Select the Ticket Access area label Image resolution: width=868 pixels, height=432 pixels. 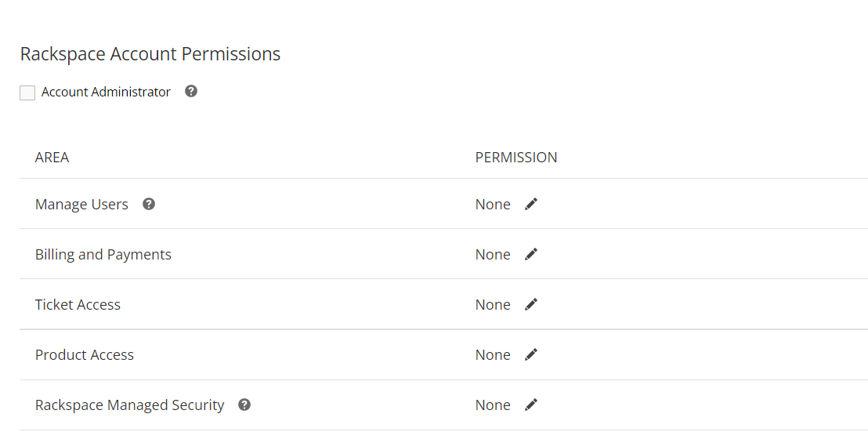pos(78,304)
